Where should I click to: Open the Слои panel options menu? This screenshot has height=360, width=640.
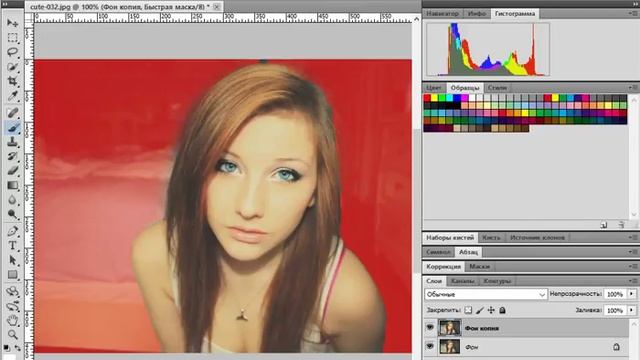click(x=633, y=281)
